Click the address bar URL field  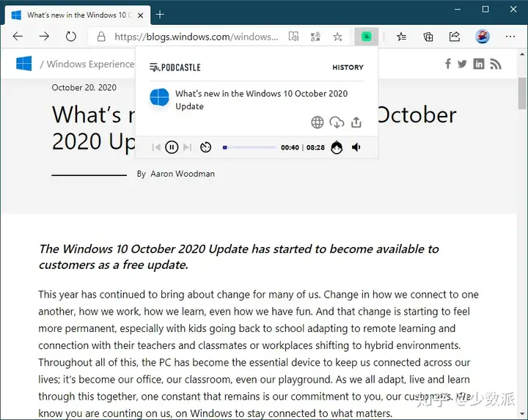[x=197, y=37]
